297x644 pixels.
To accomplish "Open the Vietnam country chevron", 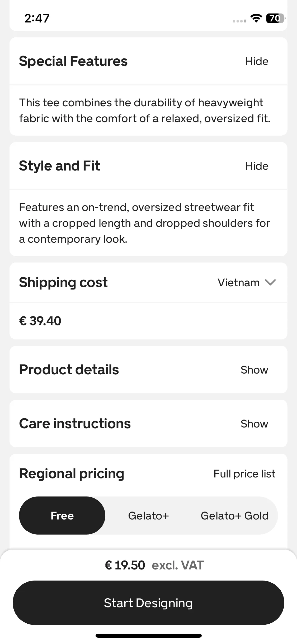I will coord(270,282).
